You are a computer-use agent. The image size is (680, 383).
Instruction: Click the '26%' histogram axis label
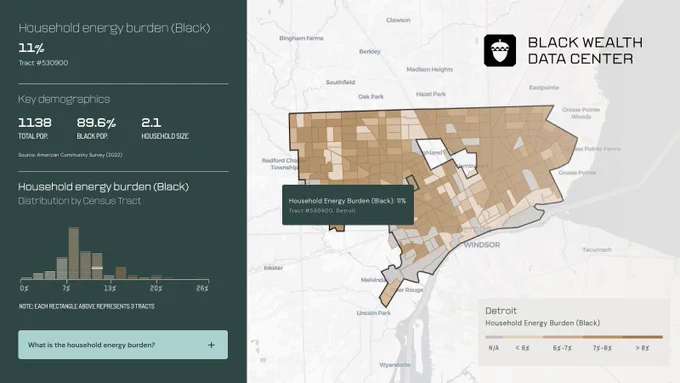pyautogui.click(x=202, y=288)
